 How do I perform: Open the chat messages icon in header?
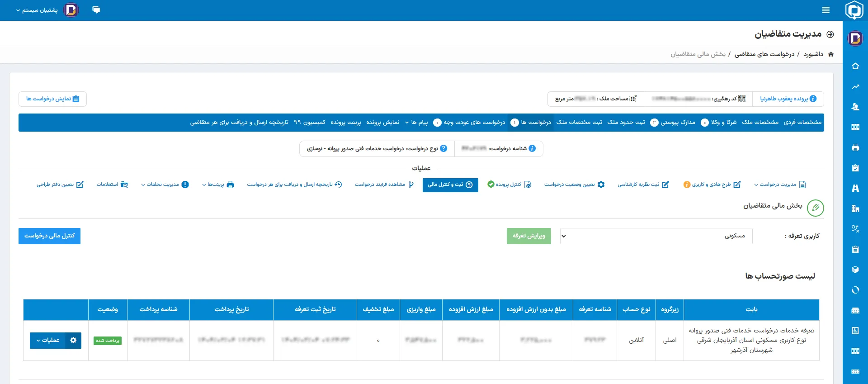pos(96,10)
